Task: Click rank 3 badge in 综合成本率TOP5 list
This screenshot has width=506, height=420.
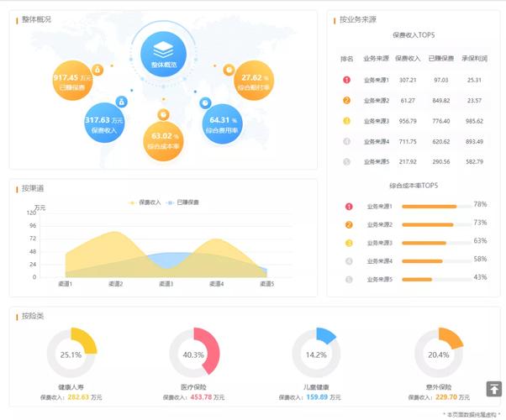Action: pos(349,243)
